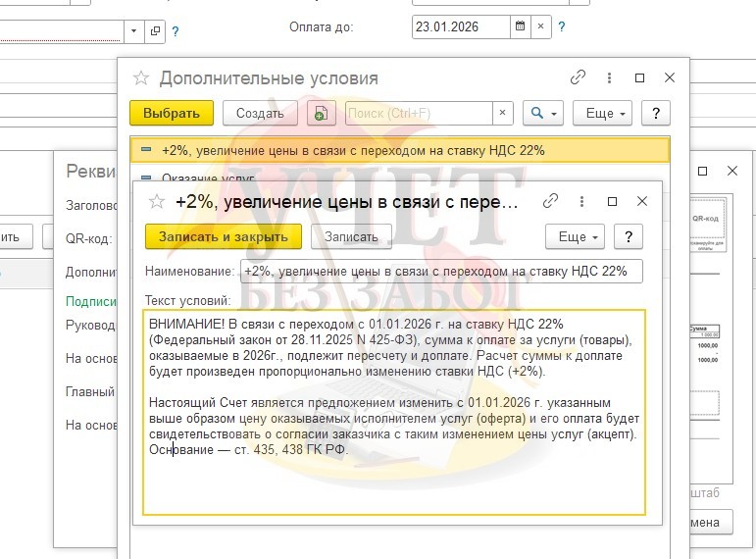The width and height of the screenshot is (756, 559).
Task: Open three-dot menu of the +2% condition form
Action: tap(582, 202)
